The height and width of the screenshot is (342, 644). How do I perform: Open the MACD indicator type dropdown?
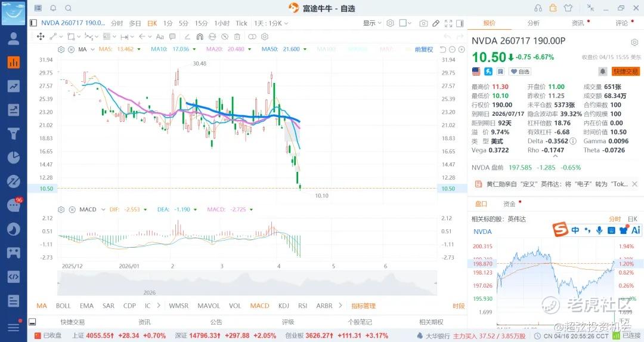(x=103, y=209)
